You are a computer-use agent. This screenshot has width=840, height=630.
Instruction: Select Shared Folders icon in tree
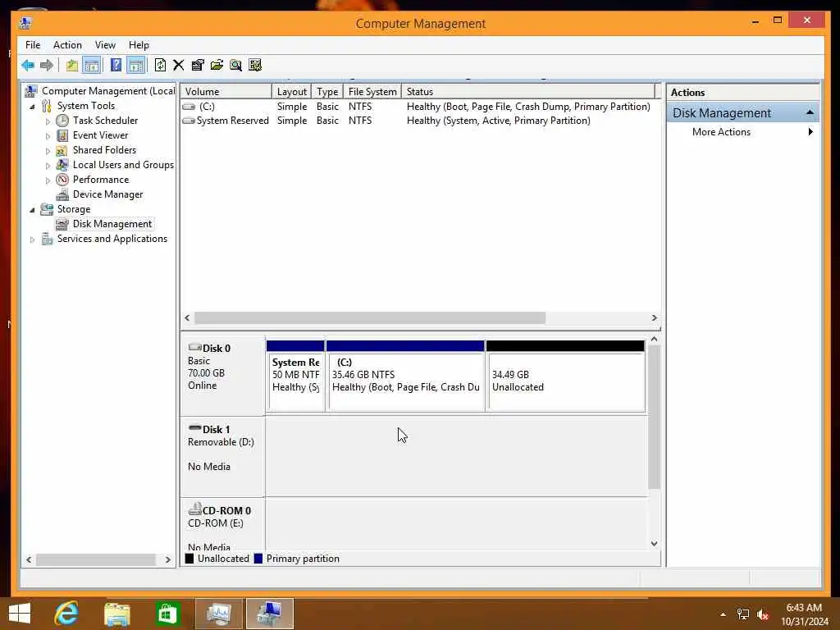click(x=62, y=151)
